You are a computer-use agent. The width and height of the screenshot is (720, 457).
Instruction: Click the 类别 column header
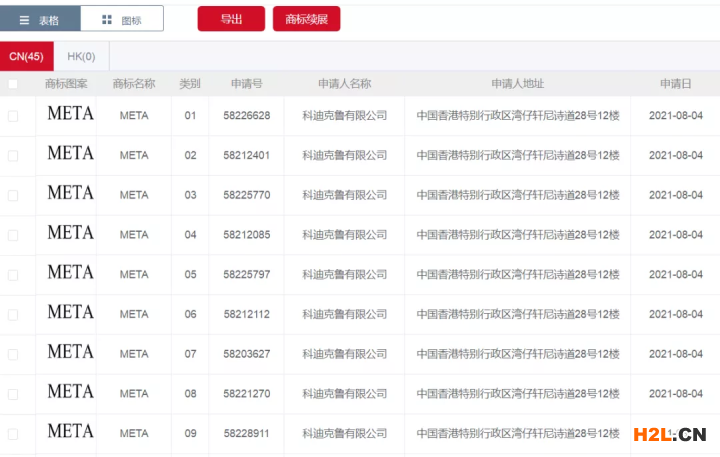[x=190, y=84]
